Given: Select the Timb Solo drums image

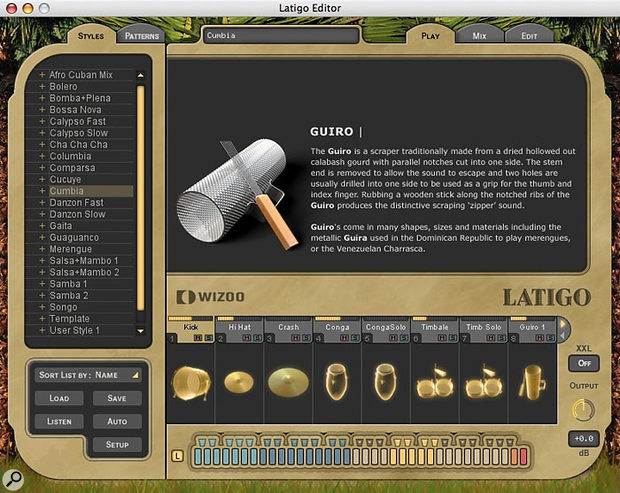Looking at the screenshot, I should tap(484, 383).
